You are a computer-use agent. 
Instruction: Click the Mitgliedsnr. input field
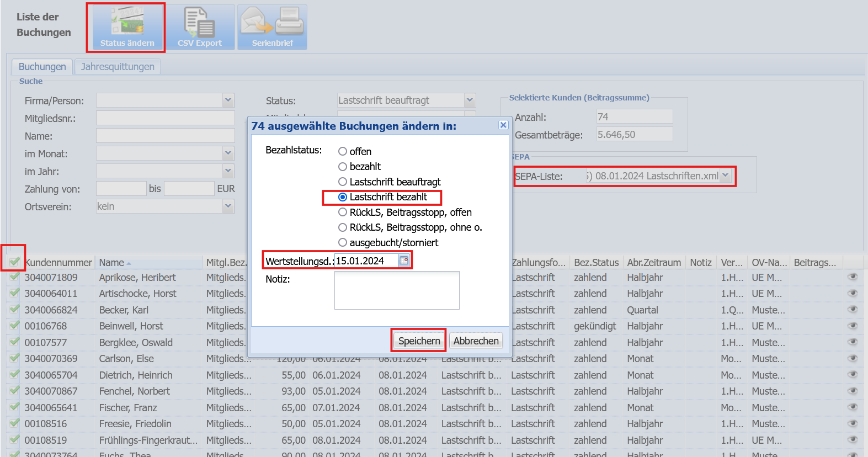pos(166,118)
